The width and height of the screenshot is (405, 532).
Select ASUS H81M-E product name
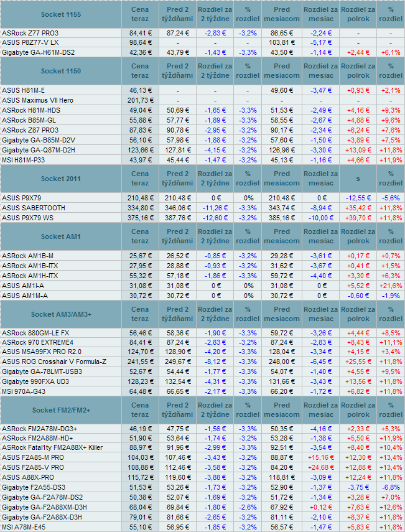(24, 90)
